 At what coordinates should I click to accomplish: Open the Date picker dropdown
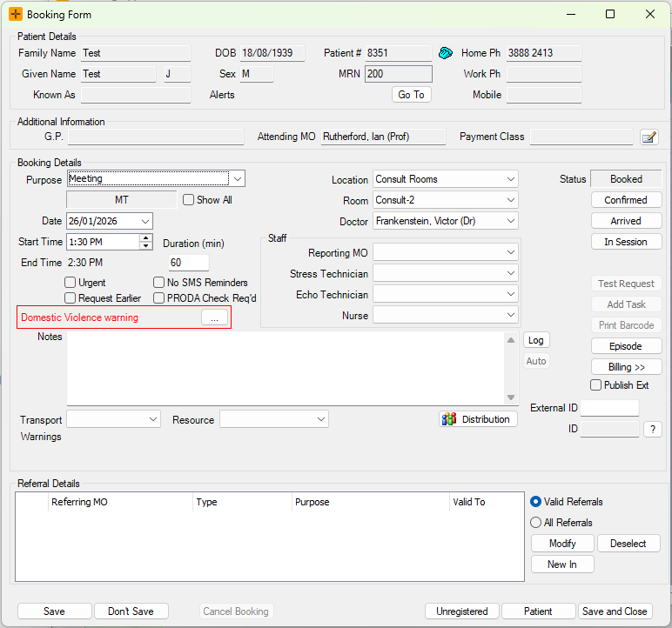coord(144,222)
